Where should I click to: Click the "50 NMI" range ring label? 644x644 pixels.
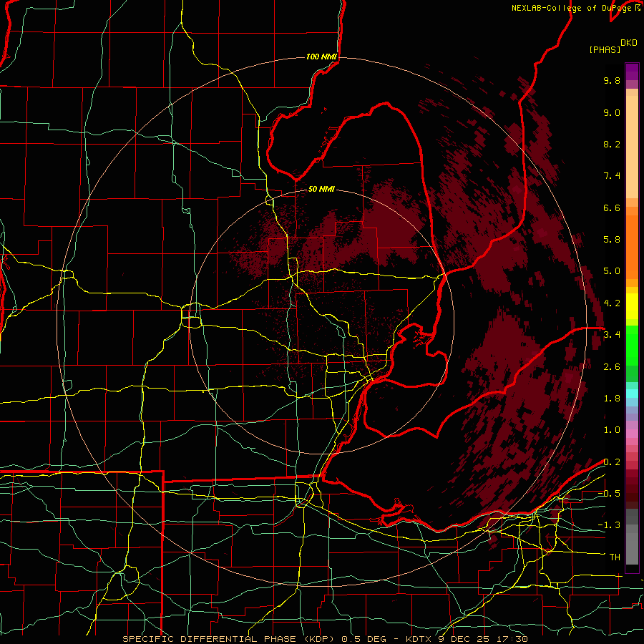[321, 190]
